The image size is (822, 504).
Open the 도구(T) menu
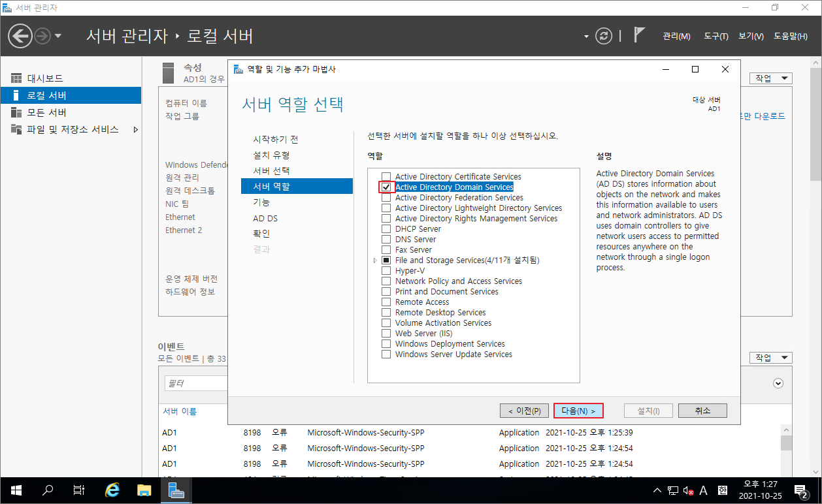(716, 37)
